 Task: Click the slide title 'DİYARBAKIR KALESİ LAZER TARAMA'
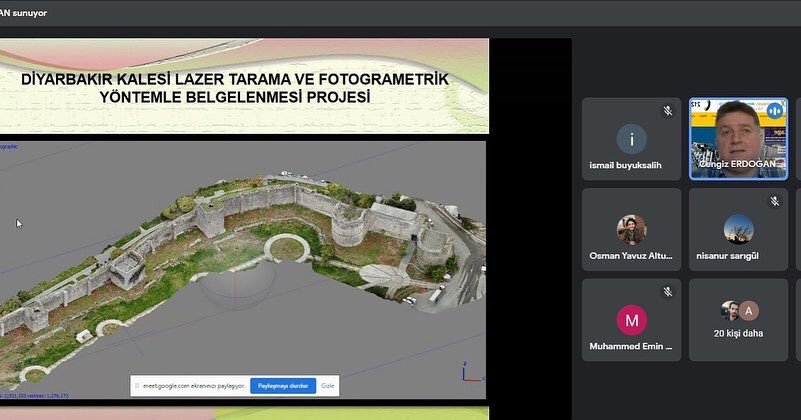point(234,88)
